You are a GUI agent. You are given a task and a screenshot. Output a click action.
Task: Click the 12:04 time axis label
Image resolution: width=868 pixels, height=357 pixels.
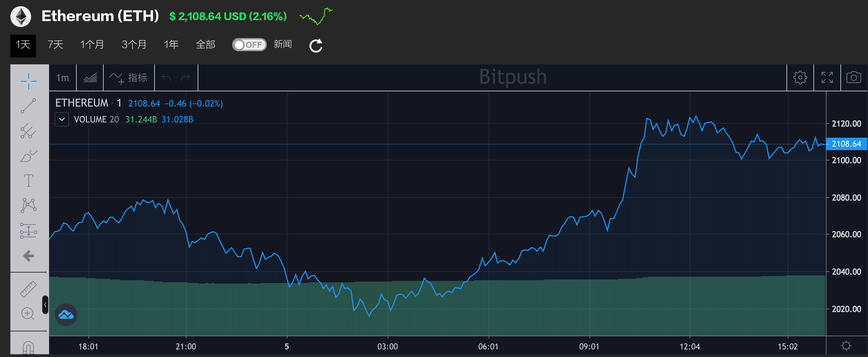690,347
